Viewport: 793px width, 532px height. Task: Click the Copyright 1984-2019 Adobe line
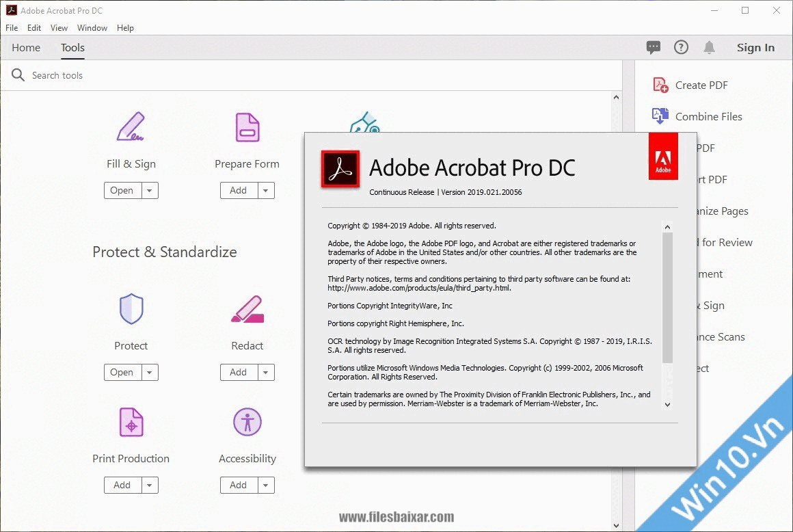pyautogui.click(x=412, y=226)
